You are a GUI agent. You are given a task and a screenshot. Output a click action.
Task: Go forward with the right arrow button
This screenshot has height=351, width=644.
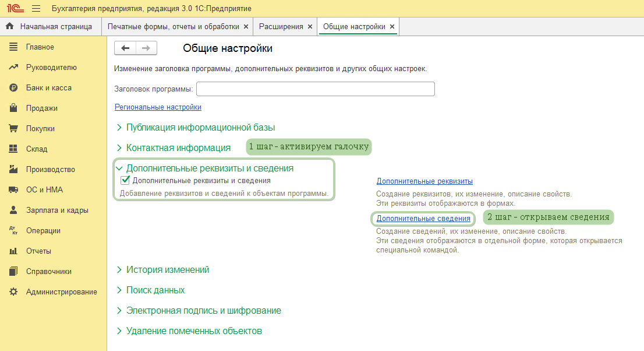(x=146, y=48)
